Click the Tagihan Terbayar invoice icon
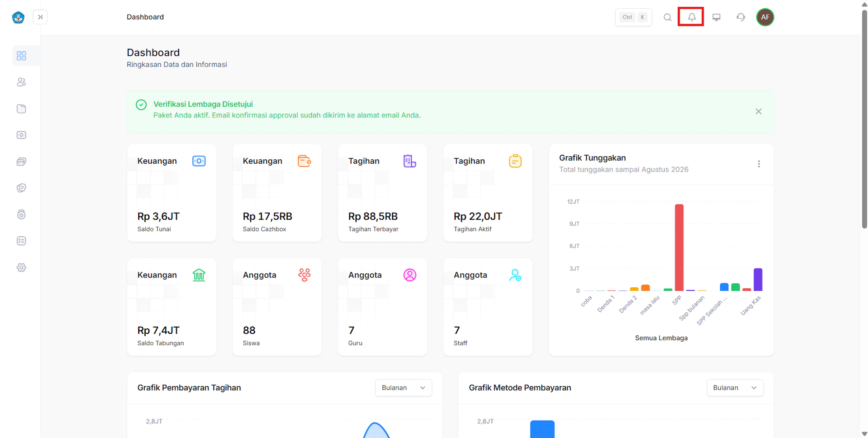Image resolution: width=868 pixels, height=438 pixels. (x=410, y=161)
